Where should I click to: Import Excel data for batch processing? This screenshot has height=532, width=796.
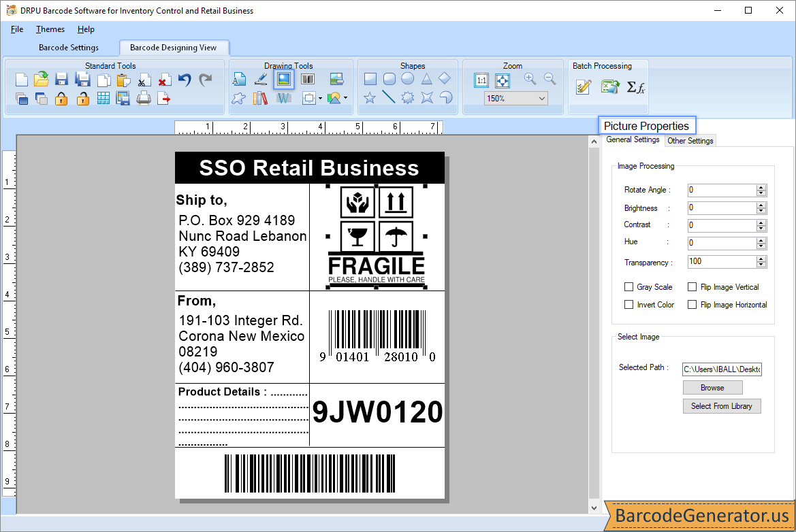pyautogui.click(x=609, y=86)
